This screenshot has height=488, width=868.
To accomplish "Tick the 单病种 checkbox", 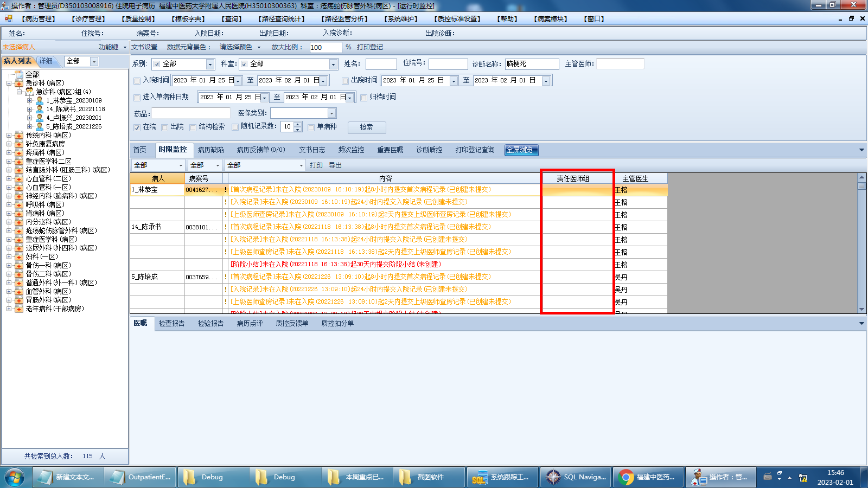I will click(311, 127).
